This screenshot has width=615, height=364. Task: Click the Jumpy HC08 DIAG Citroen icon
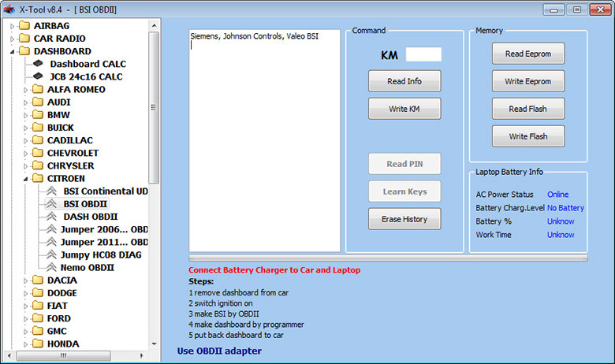tap(52, 254)
